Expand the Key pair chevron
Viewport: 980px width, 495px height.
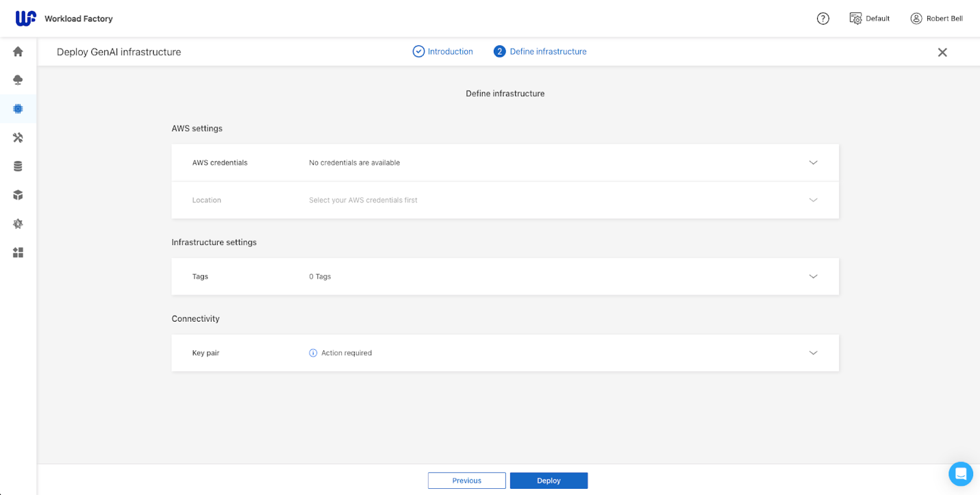coord(814,353)
